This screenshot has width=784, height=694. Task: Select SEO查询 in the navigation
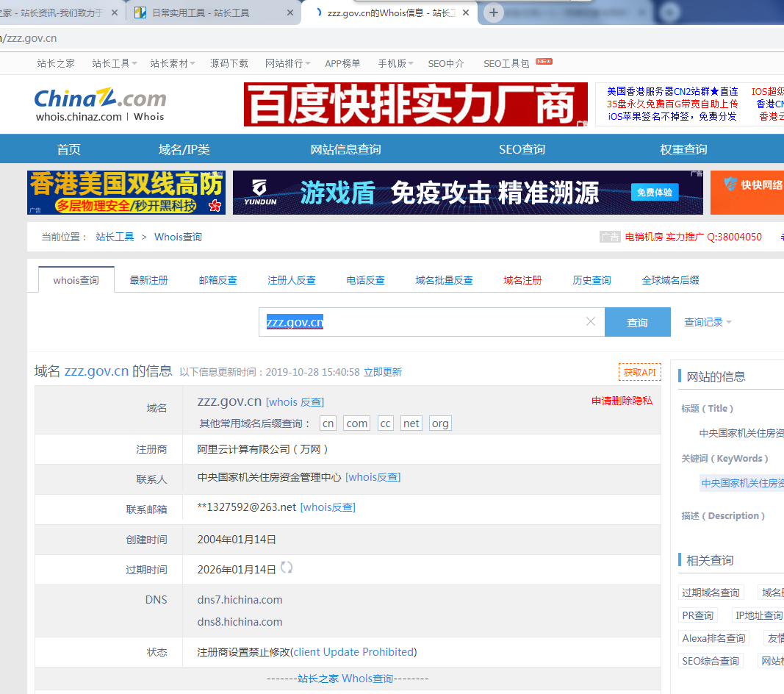[522, 149]
